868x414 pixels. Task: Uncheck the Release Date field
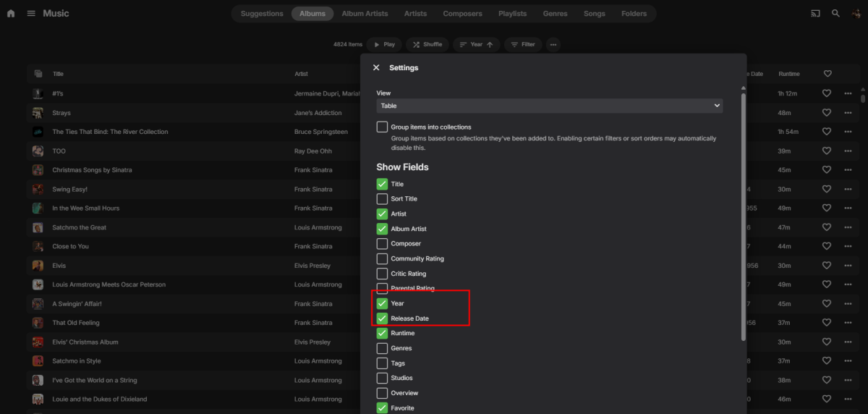tap(382, 318)
